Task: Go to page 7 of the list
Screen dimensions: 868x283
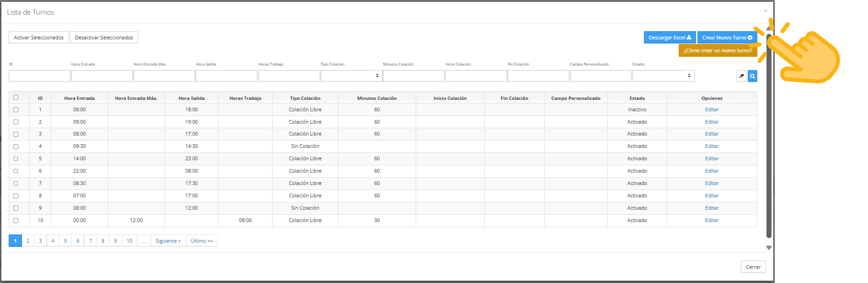Action: click(x=91, y=241)
